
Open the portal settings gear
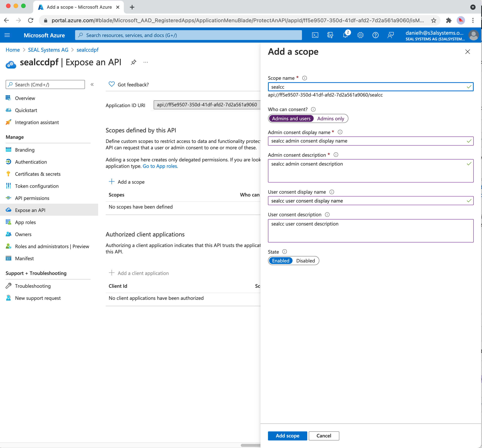point(360,35)
